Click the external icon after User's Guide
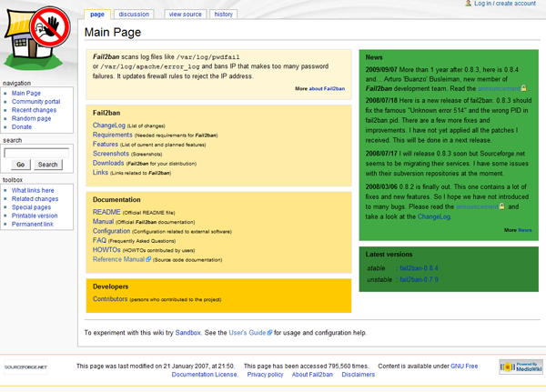 point(269,333)
